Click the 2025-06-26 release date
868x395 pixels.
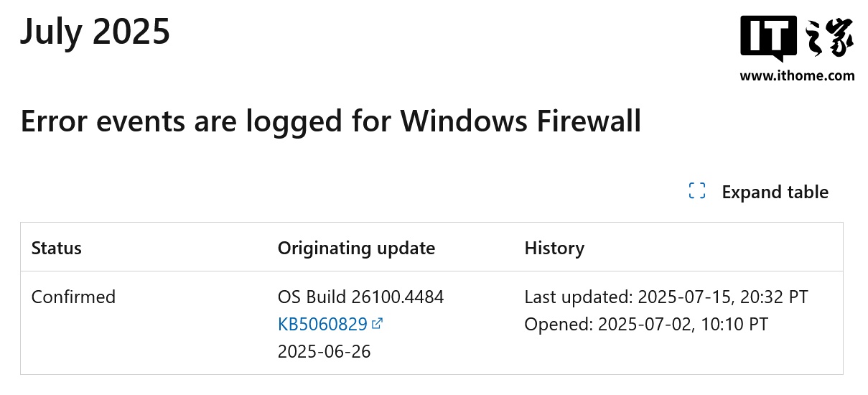click(x=324, y=352)
